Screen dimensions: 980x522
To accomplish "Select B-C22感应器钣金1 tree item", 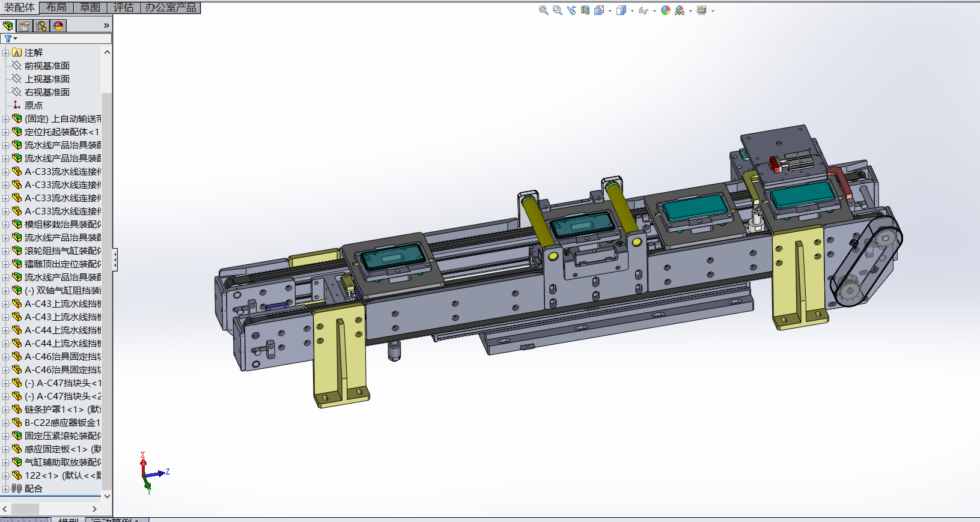I will click(62, 423).
